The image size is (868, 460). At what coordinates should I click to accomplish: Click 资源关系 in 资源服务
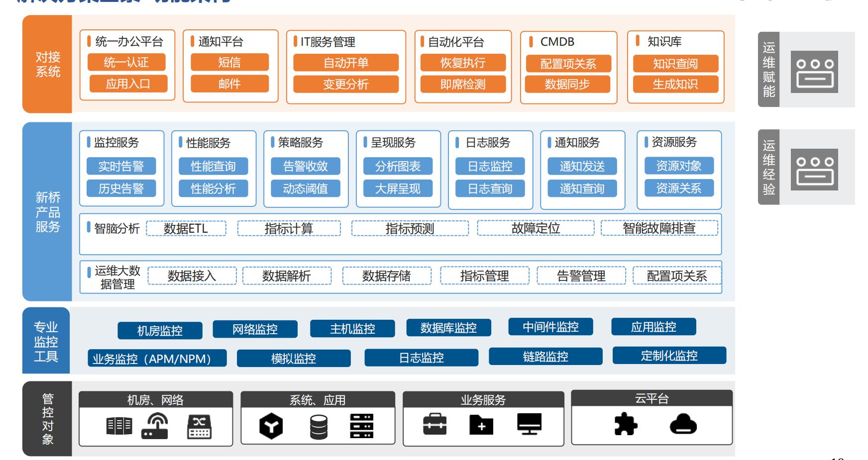(x=679, y=188)
